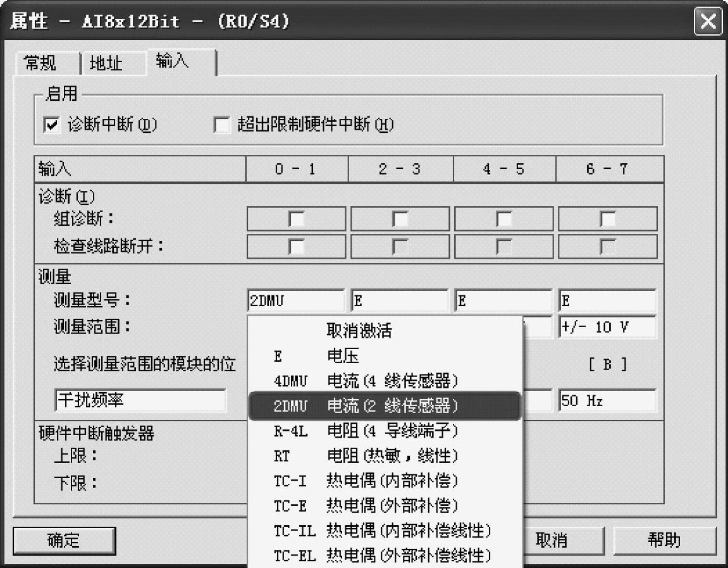Click the 测量范围 label
Viewport: 728px width, 568px height.
pyautogui.click(x=92, y=328)
